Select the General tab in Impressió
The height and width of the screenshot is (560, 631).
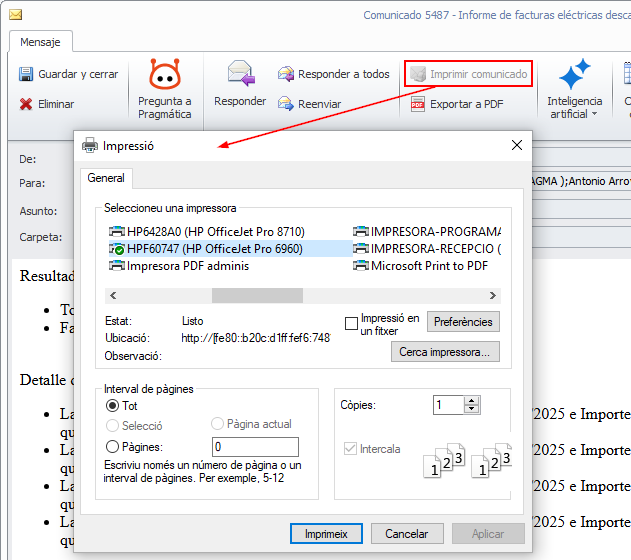coord(106,178)
